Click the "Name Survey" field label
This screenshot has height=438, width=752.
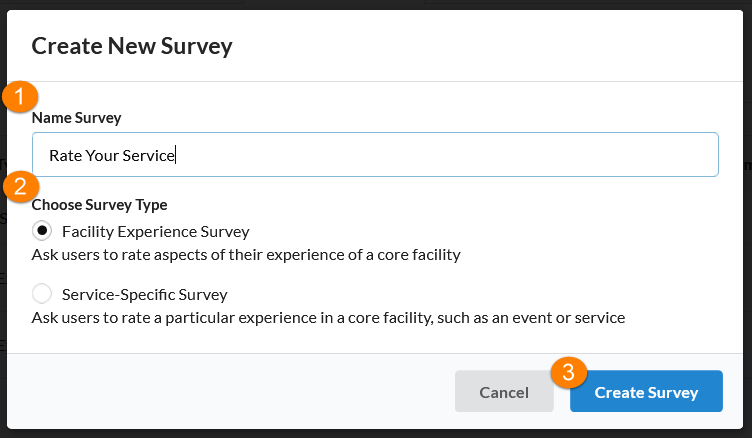(76, 118)
